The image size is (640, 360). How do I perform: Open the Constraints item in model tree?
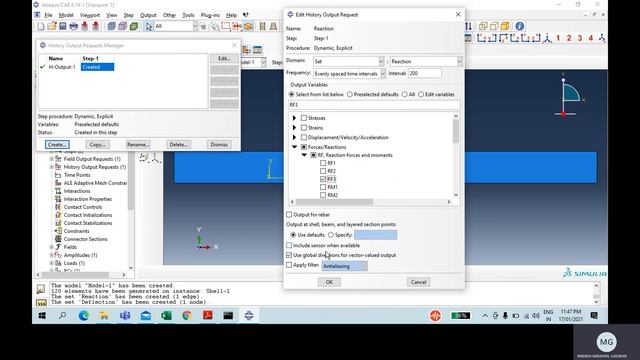(x=76, y=231)
